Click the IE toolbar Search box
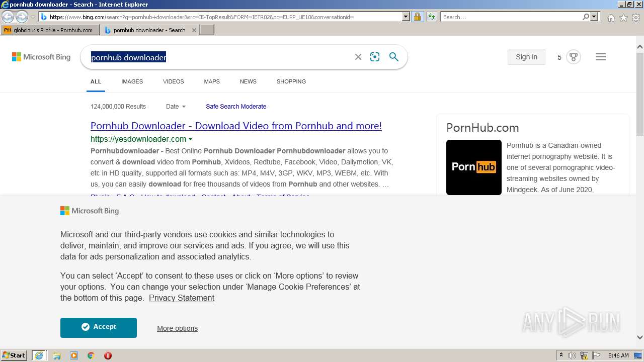This screenshot has width=644, height=362. [511, 17]
